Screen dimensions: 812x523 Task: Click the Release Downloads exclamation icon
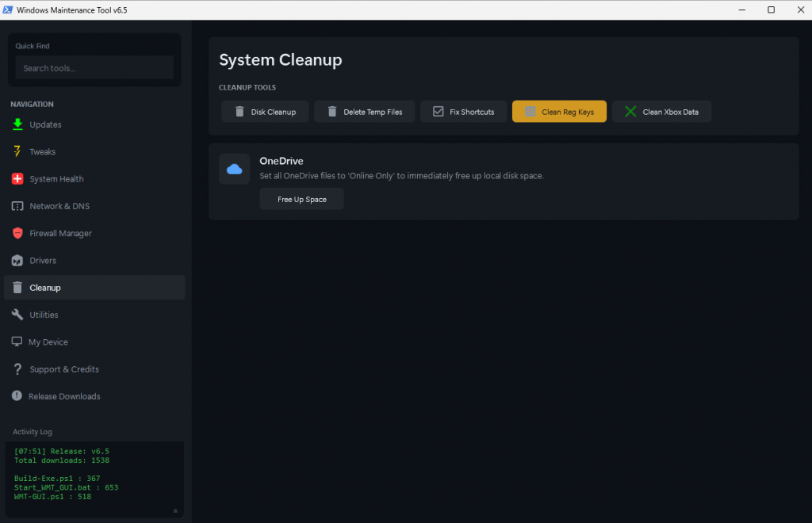[x=17, y=395]
